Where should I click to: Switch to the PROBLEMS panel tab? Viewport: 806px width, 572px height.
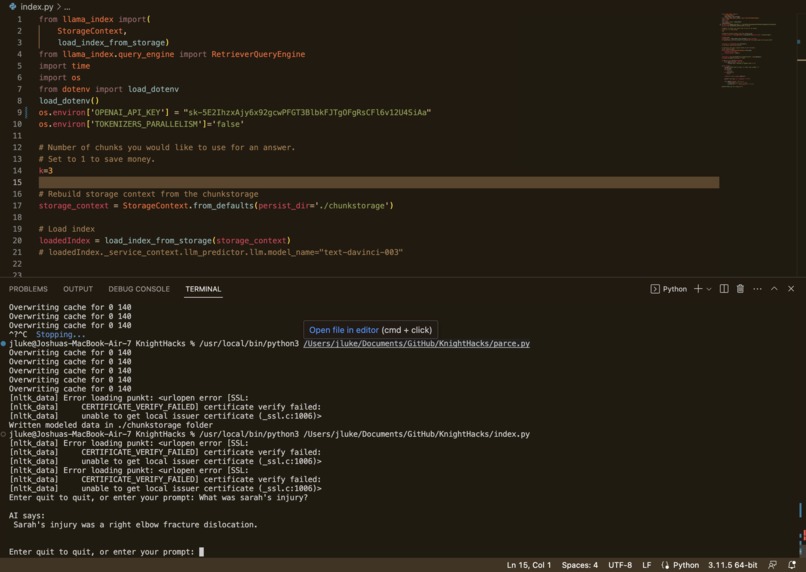pyautogui.click(x=28, y=289)
